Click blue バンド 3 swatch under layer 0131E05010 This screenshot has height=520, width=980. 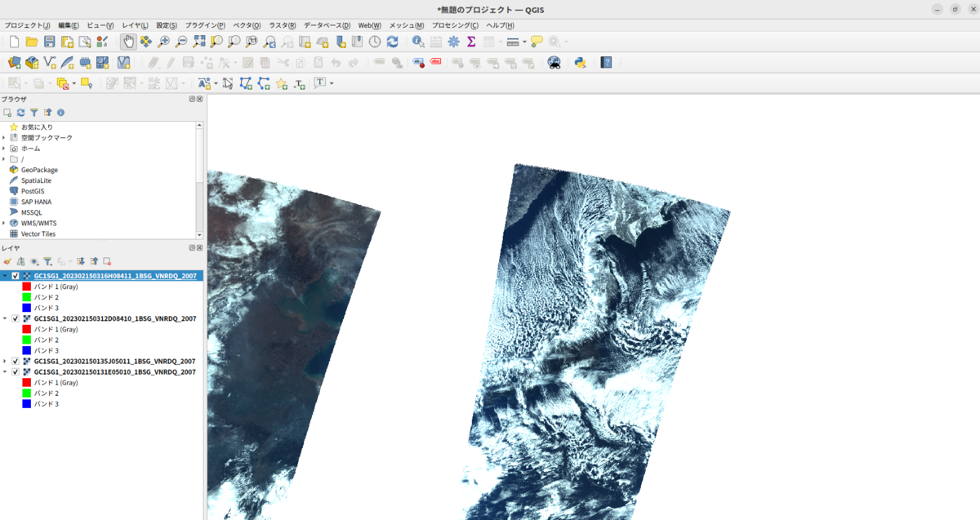point(27,403)
